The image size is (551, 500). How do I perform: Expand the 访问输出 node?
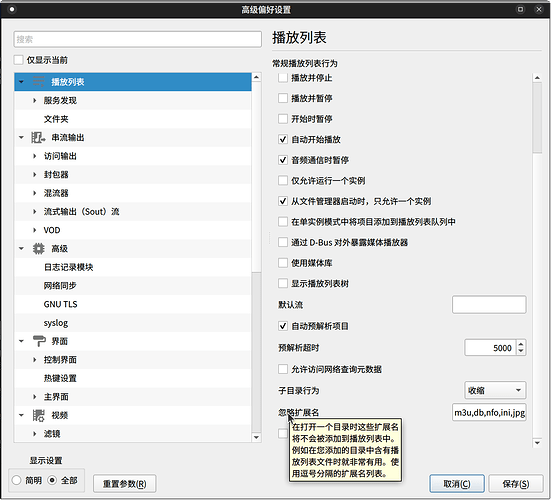[x=34, y=156]
